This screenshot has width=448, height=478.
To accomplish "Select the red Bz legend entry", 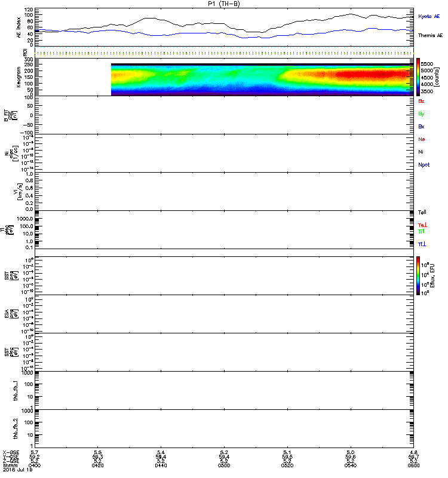I will 421,101.
